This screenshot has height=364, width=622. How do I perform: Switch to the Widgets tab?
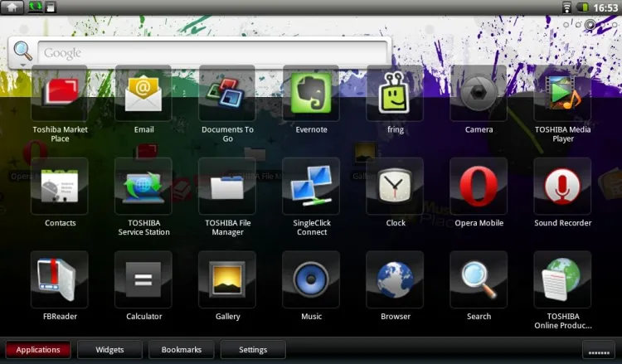click(x=109, y=350)
